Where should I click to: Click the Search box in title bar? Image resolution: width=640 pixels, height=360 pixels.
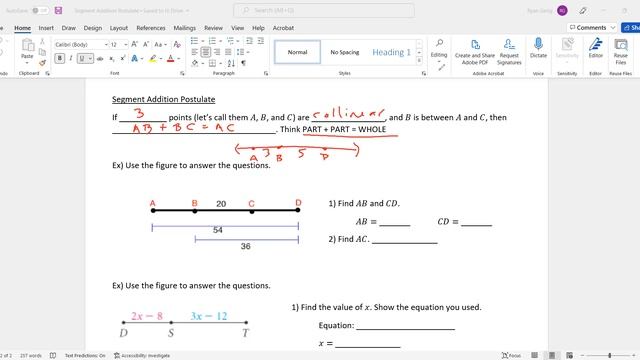(x=324, y=10)
